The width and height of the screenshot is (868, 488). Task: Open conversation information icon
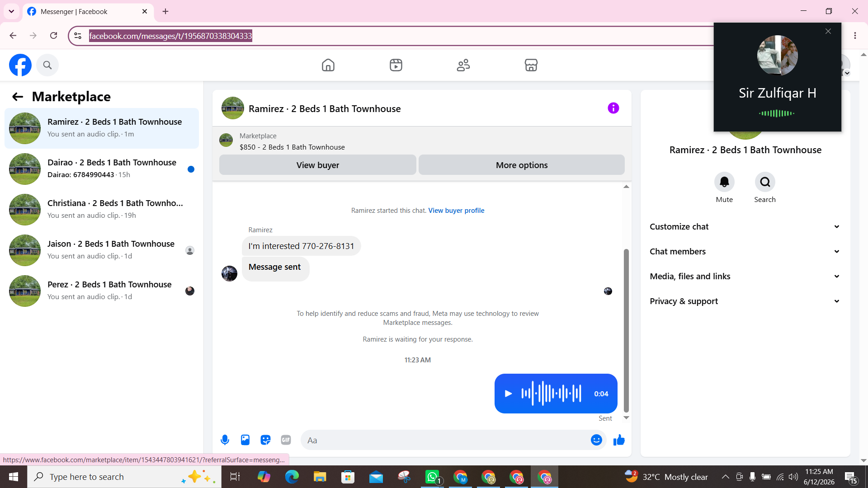(x=613, y=108)
